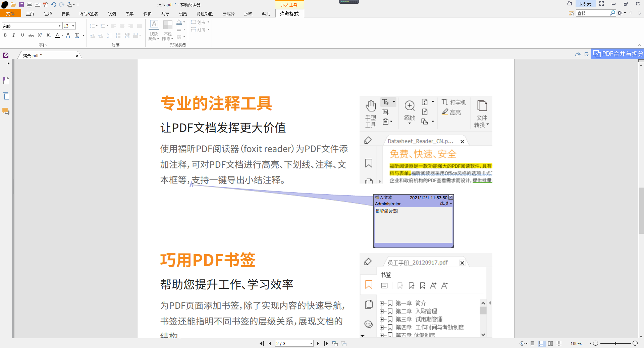Undo the last action

[x=53, y=4]
